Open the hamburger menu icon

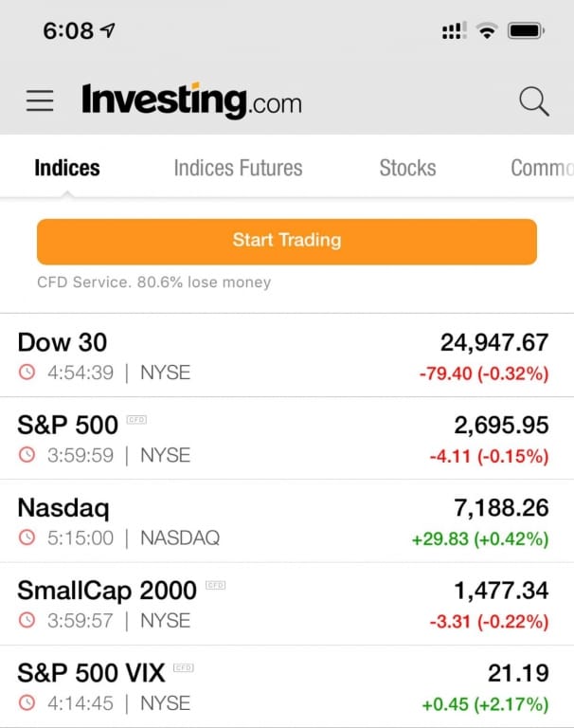pos(40,100)
